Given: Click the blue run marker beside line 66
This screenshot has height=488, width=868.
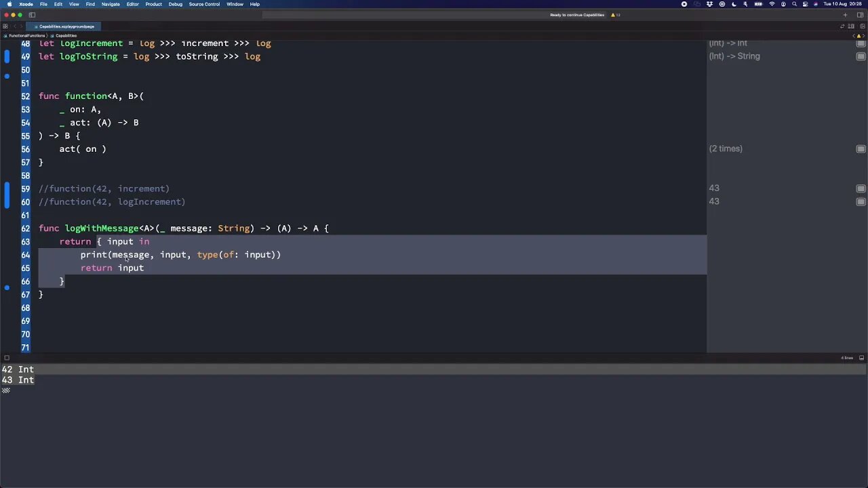Looking at the screenshot, I should pyautogui.click(x=7, y=288).
